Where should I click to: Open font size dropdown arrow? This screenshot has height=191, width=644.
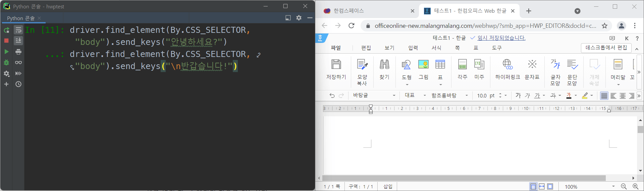[x=506, y=95]
